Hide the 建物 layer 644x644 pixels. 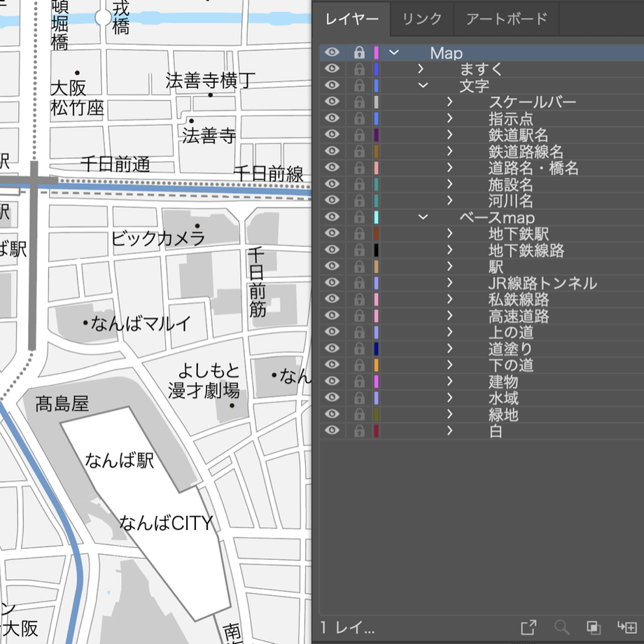tap(332, 381)
